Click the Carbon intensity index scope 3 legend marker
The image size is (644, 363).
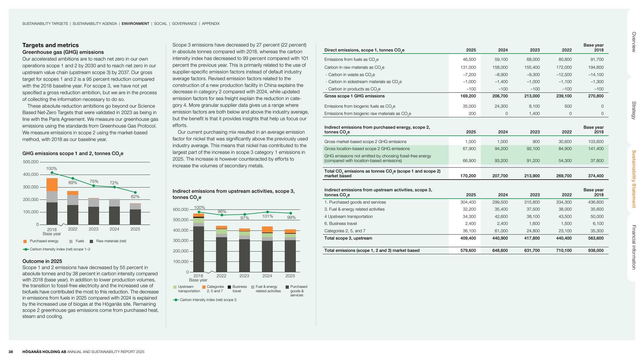point(176,300)
